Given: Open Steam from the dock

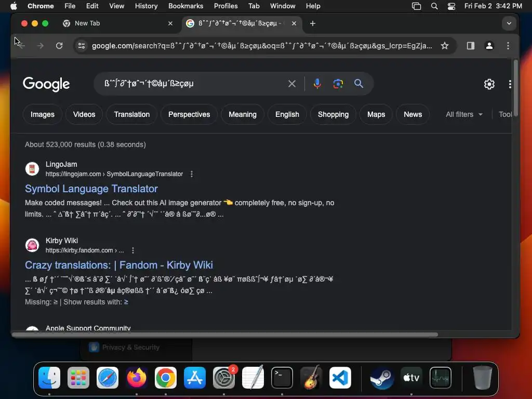Looking at the screenshot, I should (382, 378).
